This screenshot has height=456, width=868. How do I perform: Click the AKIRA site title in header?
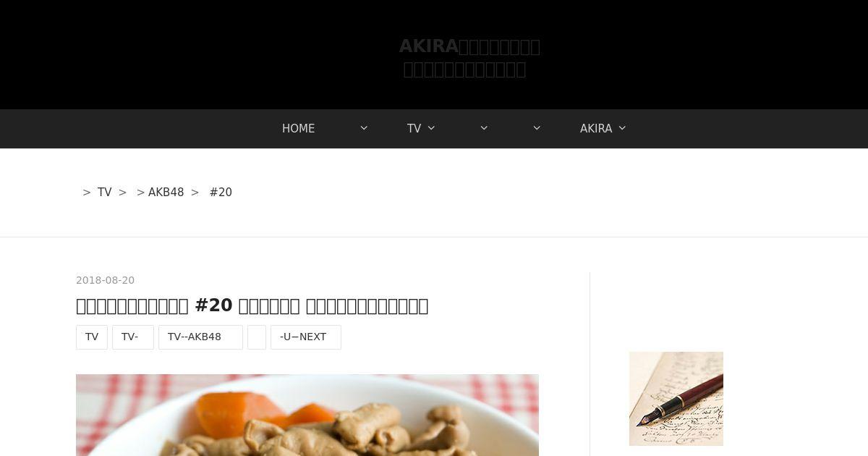point(469,46)
